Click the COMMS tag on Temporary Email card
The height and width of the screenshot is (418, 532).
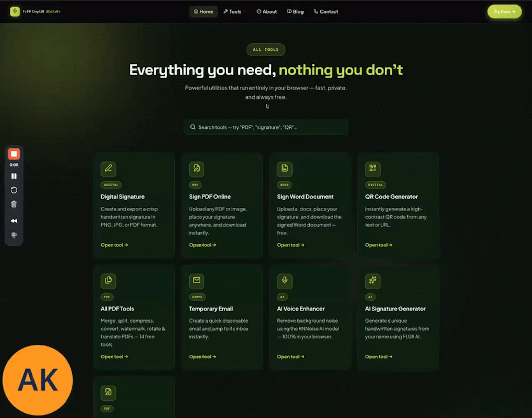coord(197,297)
